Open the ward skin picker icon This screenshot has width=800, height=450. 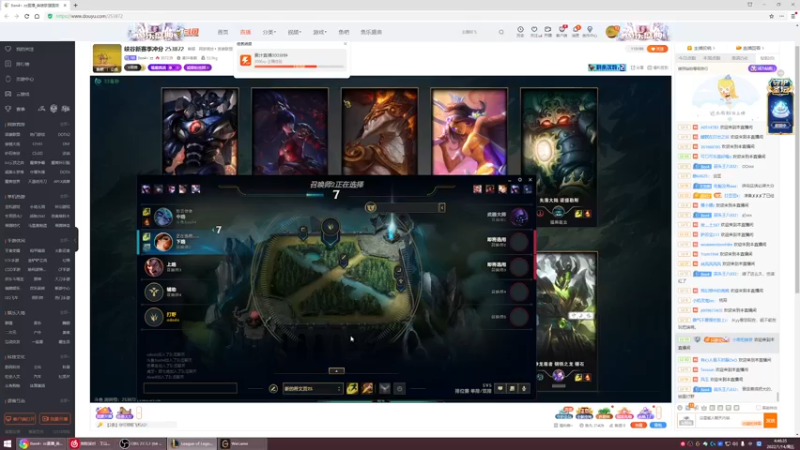point(385,389)
